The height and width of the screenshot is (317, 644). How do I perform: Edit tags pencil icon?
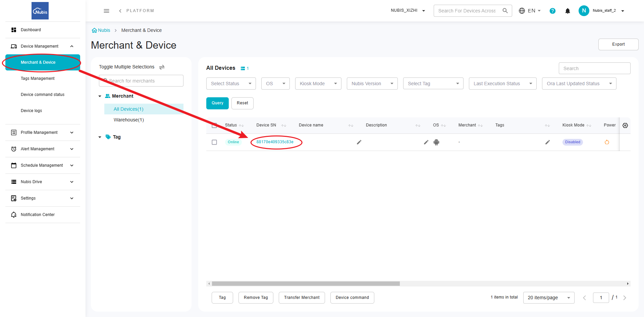pos(547,142)
